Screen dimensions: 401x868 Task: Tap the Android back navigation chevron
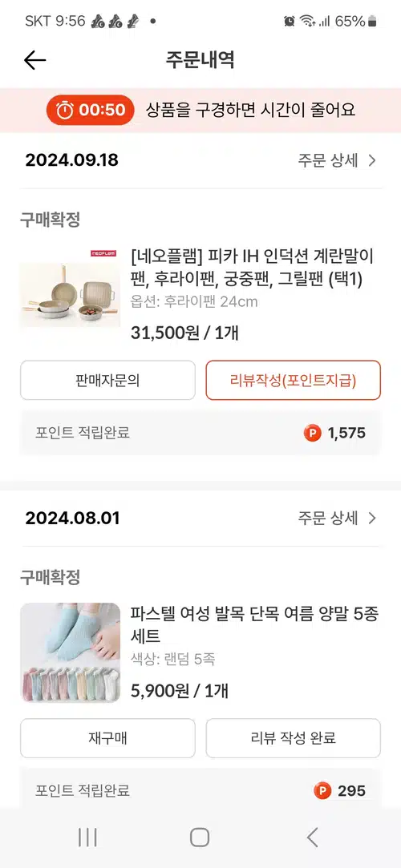tap(313, 837)
